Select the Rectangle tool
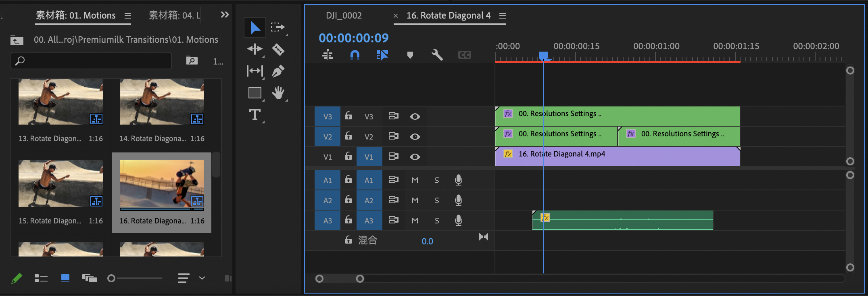This screenshot has height=296, width=868. [x=255, y=93]
